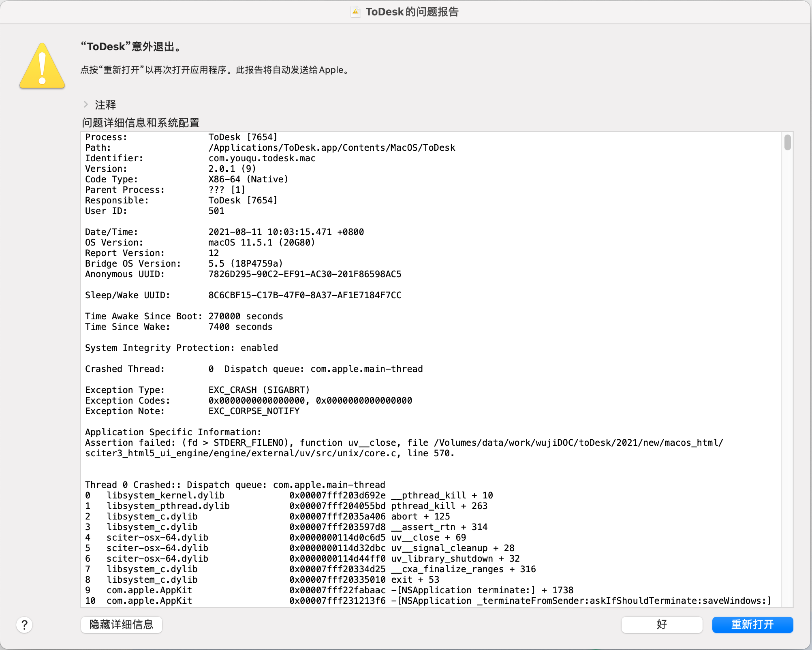Click the yellow warning triangle icon
The image size is (812, 650).
pyautogui.click(x=42, y=66)
